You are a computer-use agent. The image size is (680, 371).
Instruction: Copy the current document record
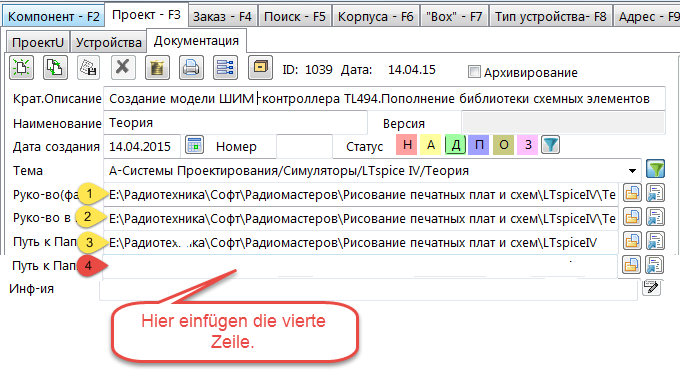[x=55, y=68]
